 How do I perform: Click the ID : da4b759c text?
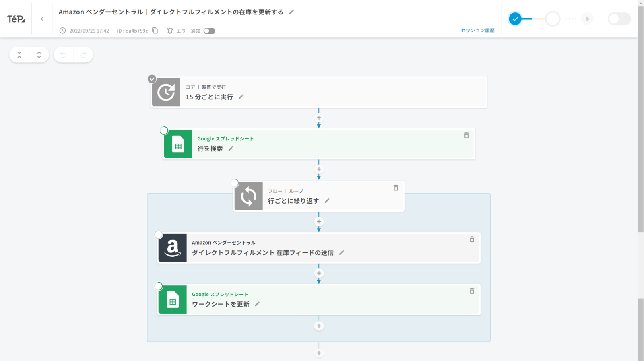pos(132,31)
